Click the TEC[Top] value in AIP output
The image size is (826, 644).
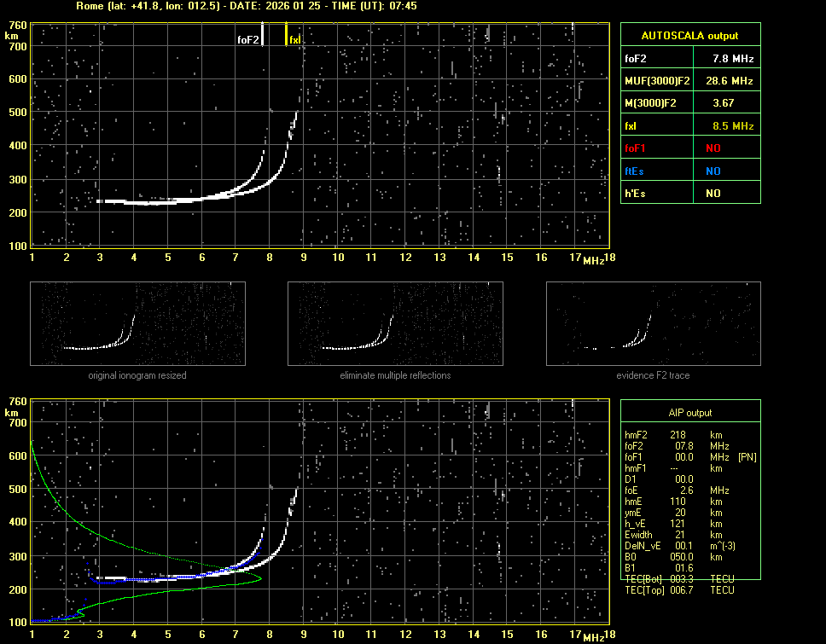pos(683,590)
